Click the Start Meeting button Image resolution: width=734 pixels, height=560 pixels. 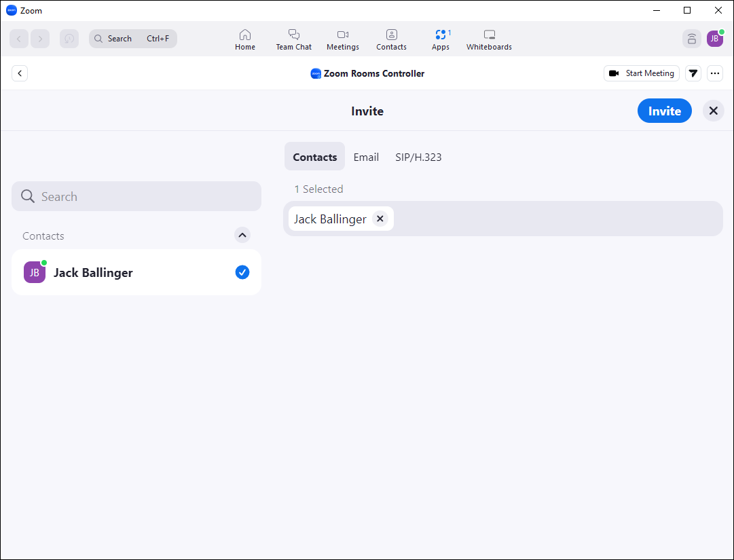(641, 73)
